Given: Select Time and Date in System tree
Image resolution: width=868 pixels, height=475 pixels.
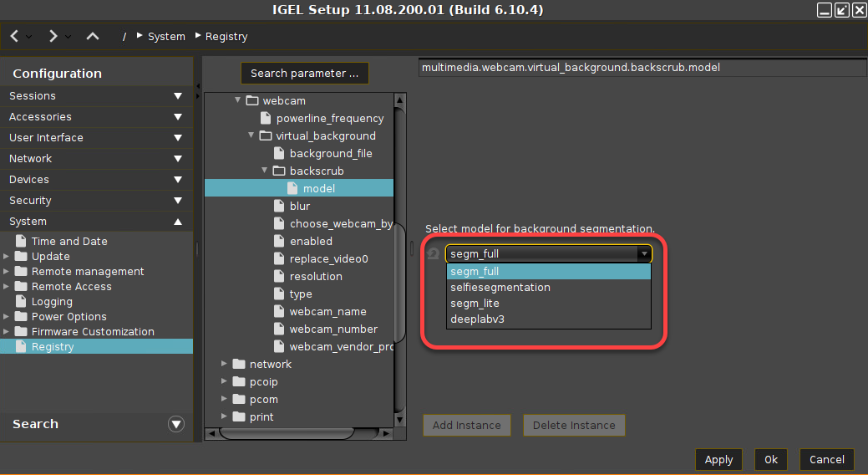Looking at the screenshot, I should [69, 241].
